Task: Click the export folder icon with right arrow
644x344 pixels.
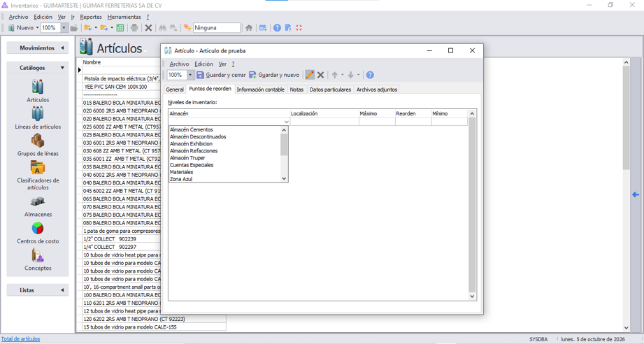Action: click(x=104, y=28)
